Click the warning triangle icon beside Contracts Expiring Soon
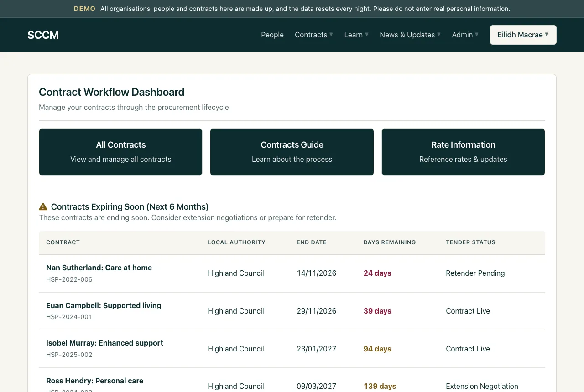This screenshot has width=584, height=392. tap(43, 206)
